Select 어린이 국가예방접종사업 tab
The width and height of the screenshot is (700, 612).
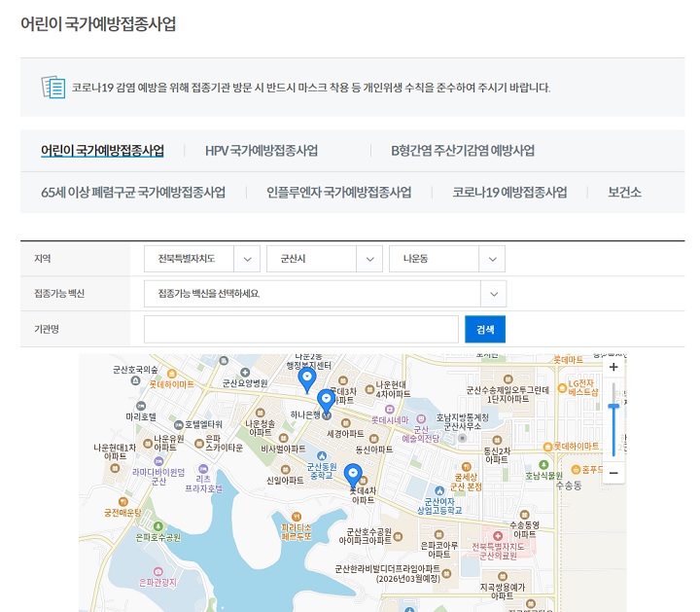point(102,151)
